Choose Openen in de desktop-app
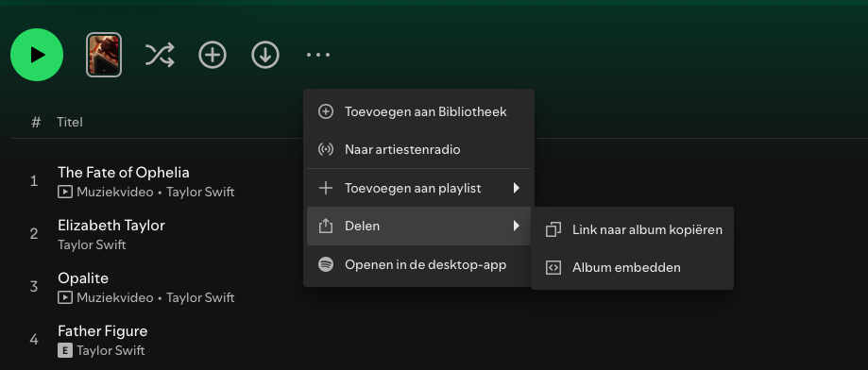Image resolution: width=868 pixels, height=370 pixels. point(418,264)
